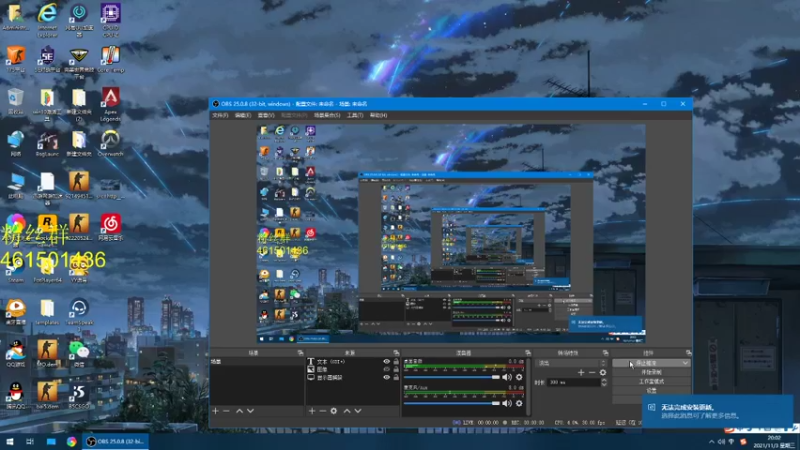Undock the Audio Mixer panel via its header icon
This screenshot has height=450, width=800.
[x=528, y=353]
